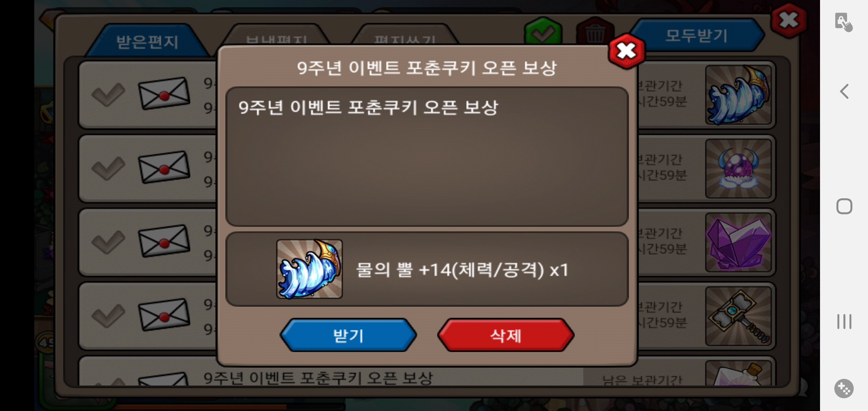Claim reward with the blue 받기 button
Viewport: 868px width, 411px height.
pos(348,335)
